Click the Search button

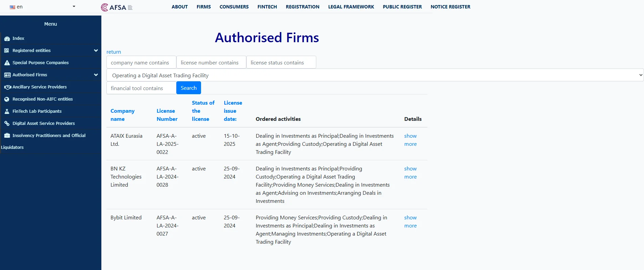tap(189, 88)
